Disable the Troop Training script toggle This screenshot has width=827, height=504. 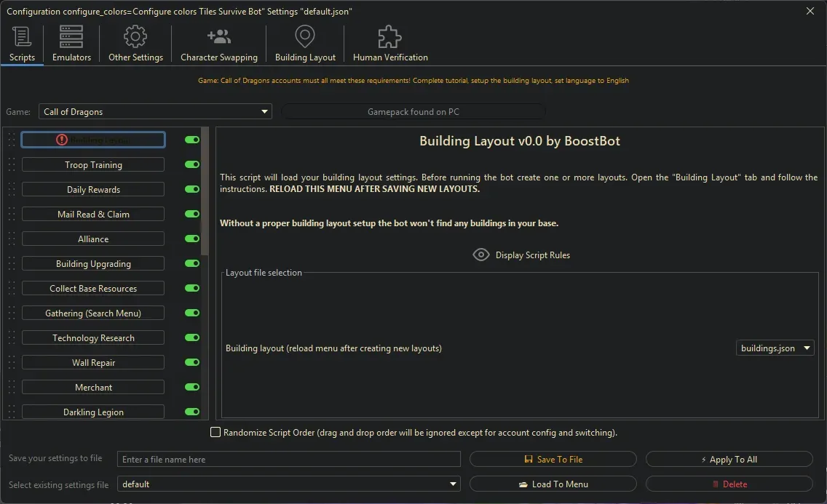click(191, 164)
